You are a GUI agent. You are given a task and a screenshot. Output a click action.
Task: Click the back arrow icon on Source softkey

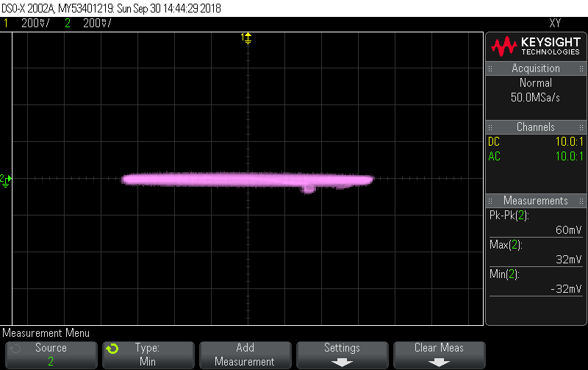[x=15, y=349]
